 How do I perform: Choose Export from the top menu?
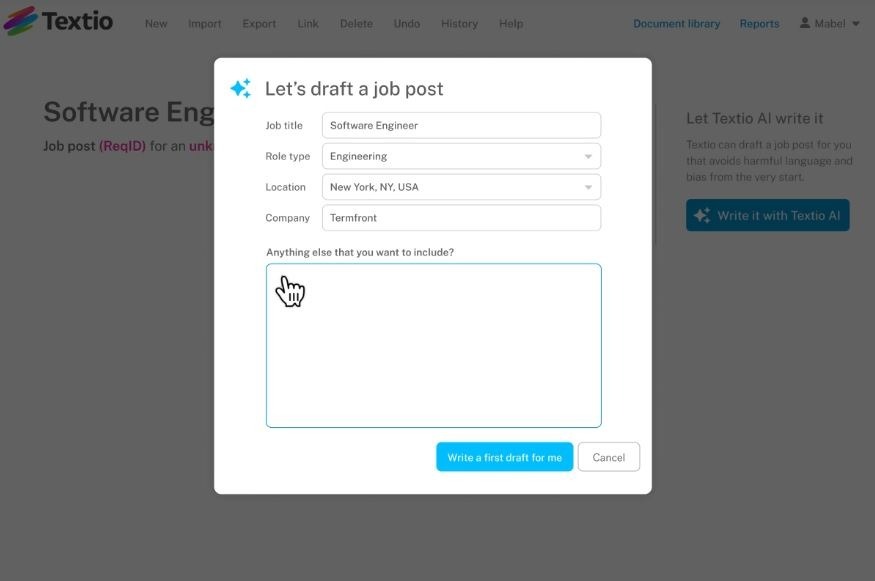point(259,24)
